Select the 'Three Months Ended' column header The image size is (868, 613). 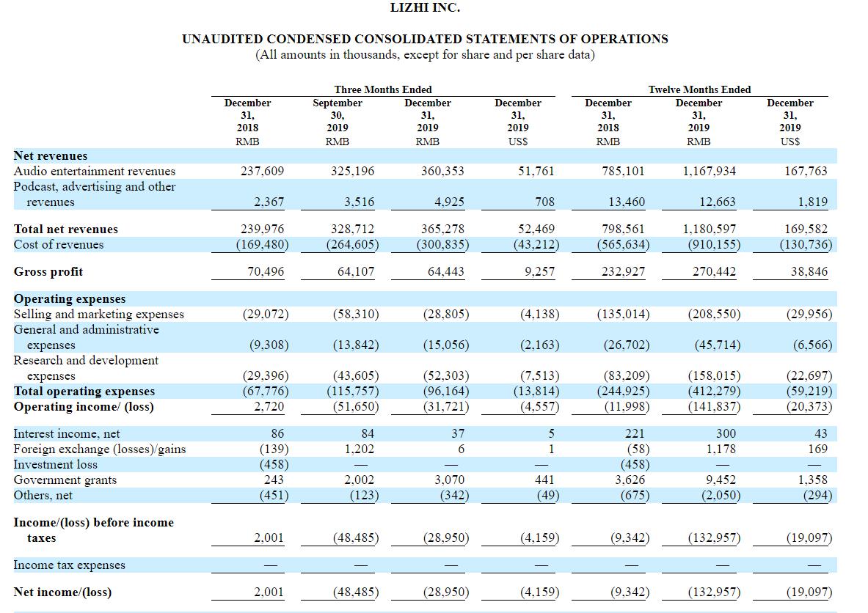coord(382,89)
